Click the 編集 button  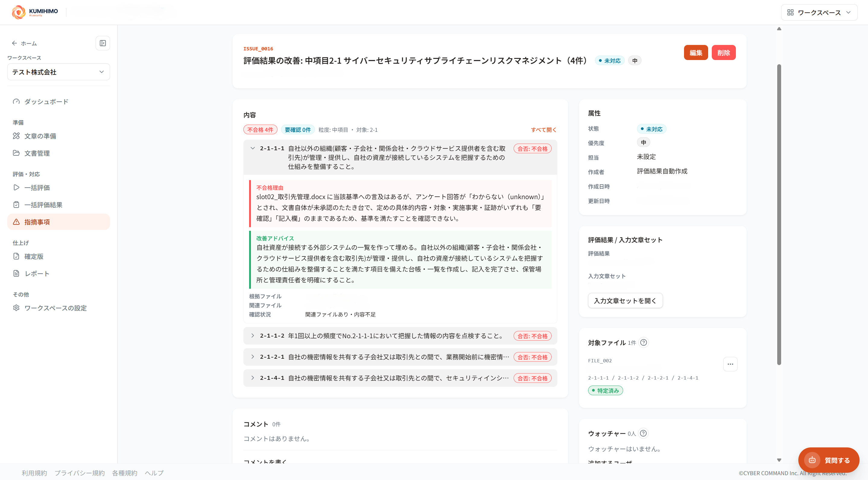[x=696, y=52]
